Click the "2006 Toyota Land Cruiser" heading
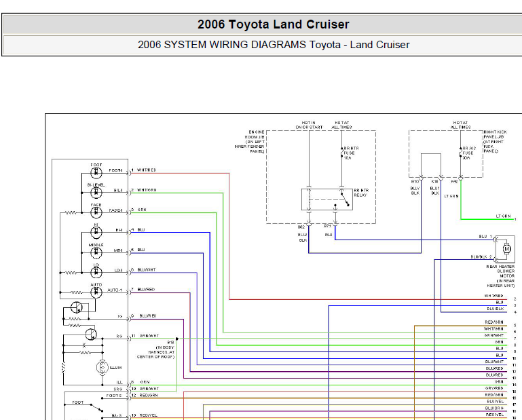The image size is (522, 420). [273, 24]
